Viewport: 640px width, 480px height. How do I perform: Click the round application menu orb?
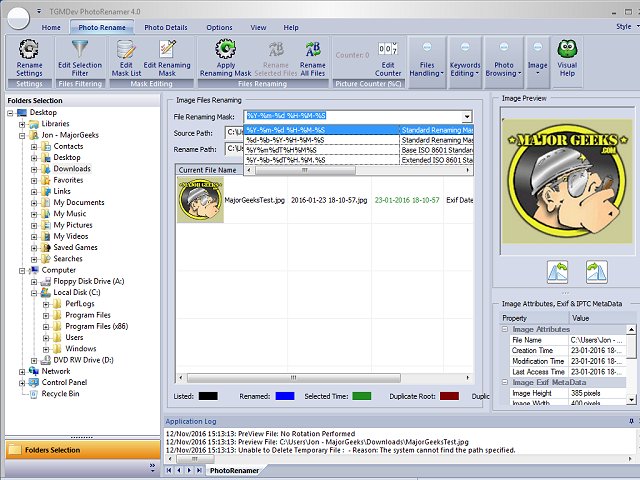tap(18, 18)
